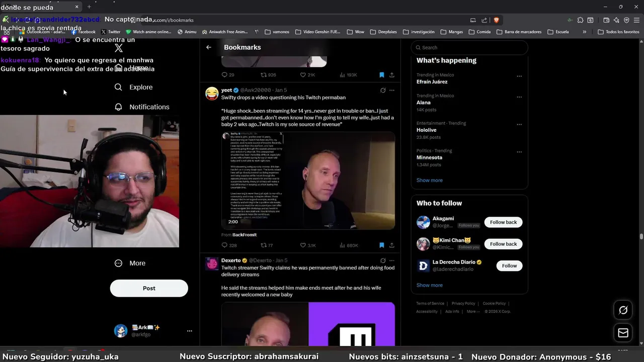The width and height of the screenshot is (644, 362).
Task: Open the floating Grok button
Action: point(623,310)
